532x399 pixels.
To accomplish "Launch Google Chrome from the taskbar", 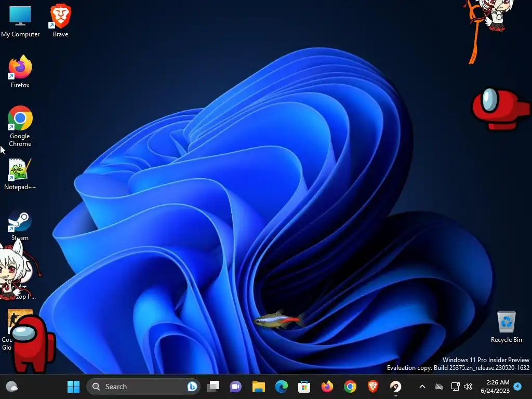I will (x=350, y=387).
